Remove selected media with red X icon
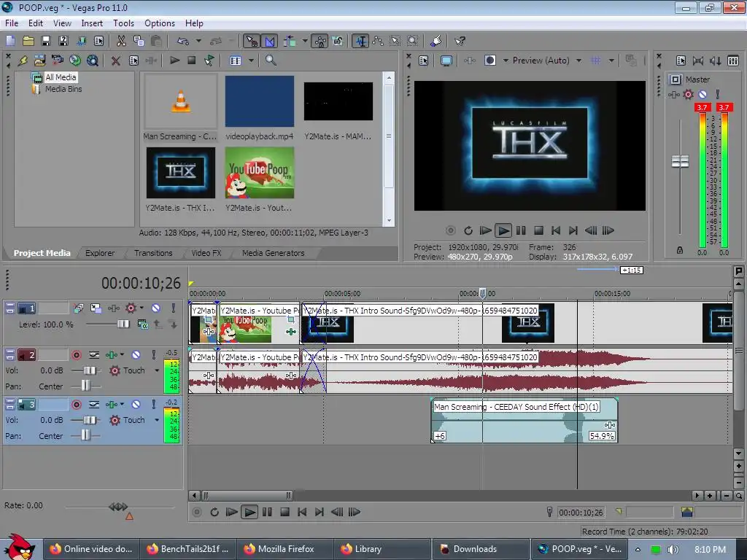The image size is (747, 560). [115, 61]
